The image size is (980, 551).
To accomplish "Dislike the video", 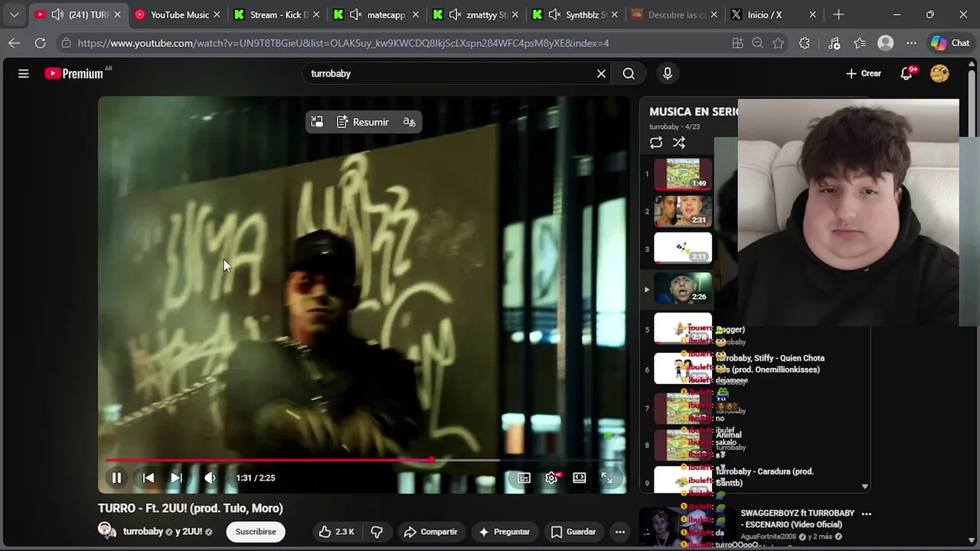I will click(377, 532).
